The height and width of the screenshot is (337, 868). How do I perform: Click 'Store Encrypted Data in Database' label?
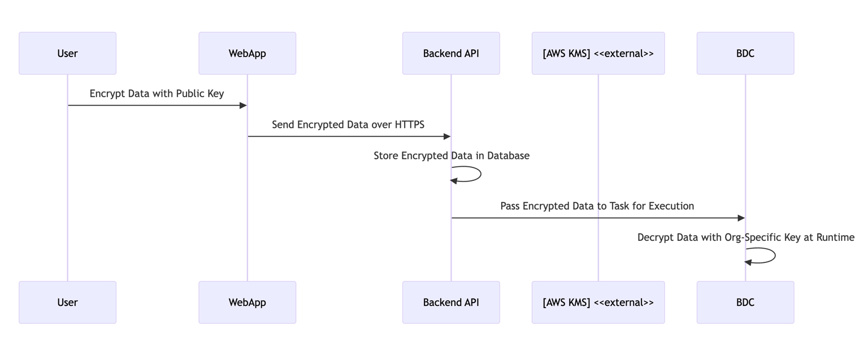pyautogui.click(x=451, y=155)
